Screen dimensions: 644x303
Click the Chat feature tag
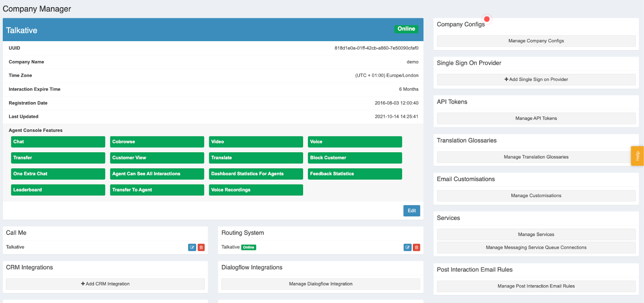[x=58, y=142]
